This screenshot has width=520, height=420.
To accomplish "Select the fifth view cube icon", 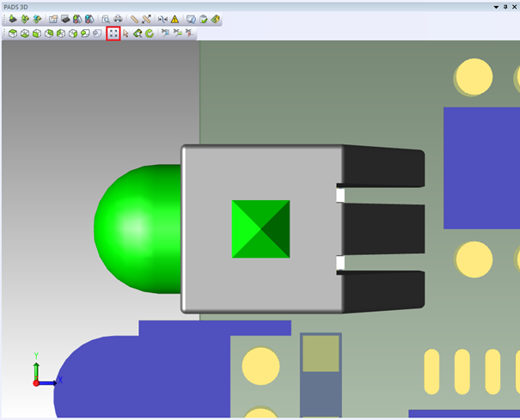I will 61,33.
